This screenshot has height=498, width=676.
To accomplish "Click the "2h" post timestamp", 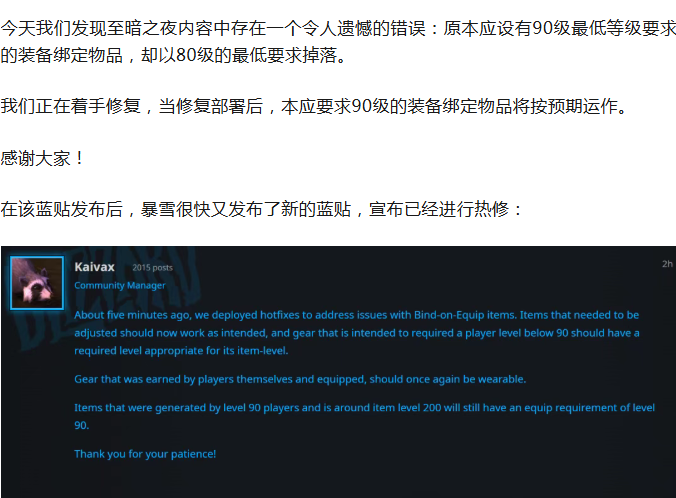I will pyautogui.click(x=666, y=264).
